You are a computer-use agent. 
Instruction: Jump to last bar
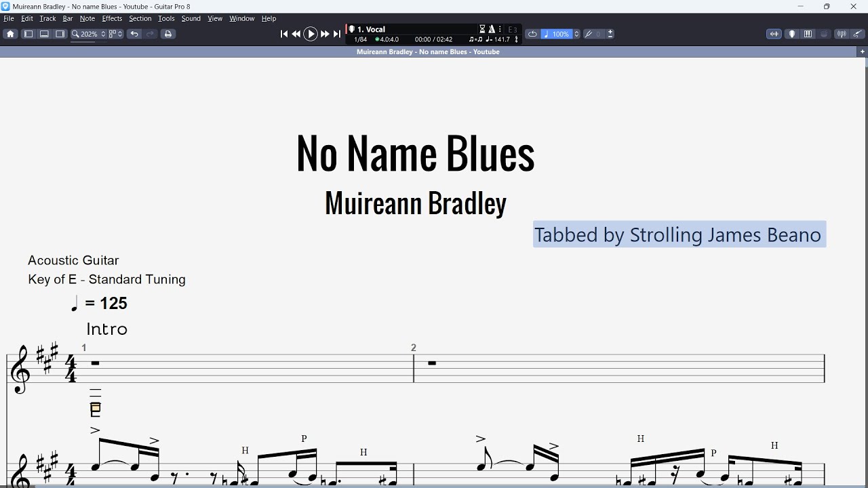[337, 34]
